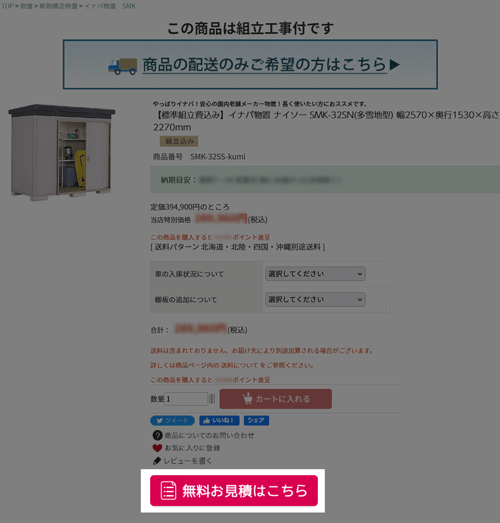The height and width of the screenshot is (523, 500).
Task: Open the 棚板の追加について dropdown
Action: pos(315,300)
